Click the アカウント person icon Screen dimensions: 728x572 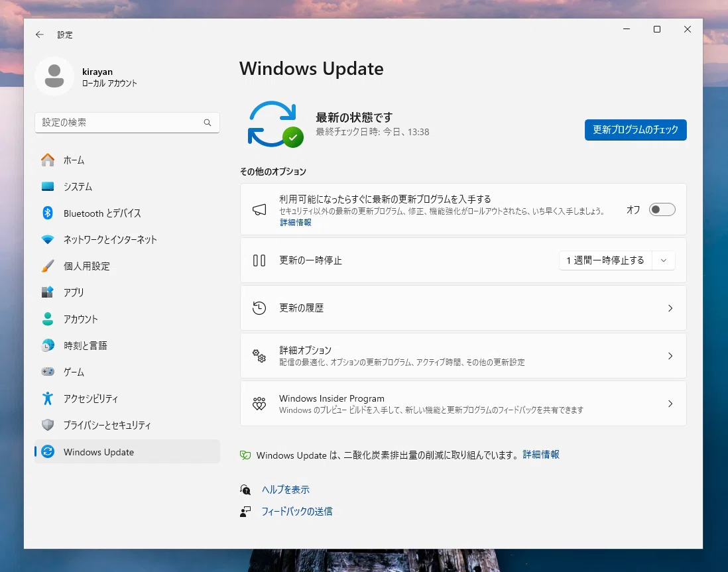48,319
